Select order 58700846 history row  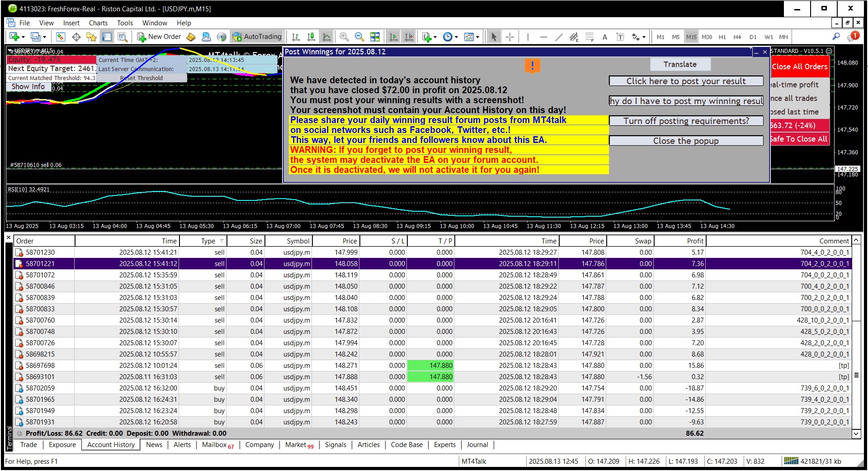[40, 286]
